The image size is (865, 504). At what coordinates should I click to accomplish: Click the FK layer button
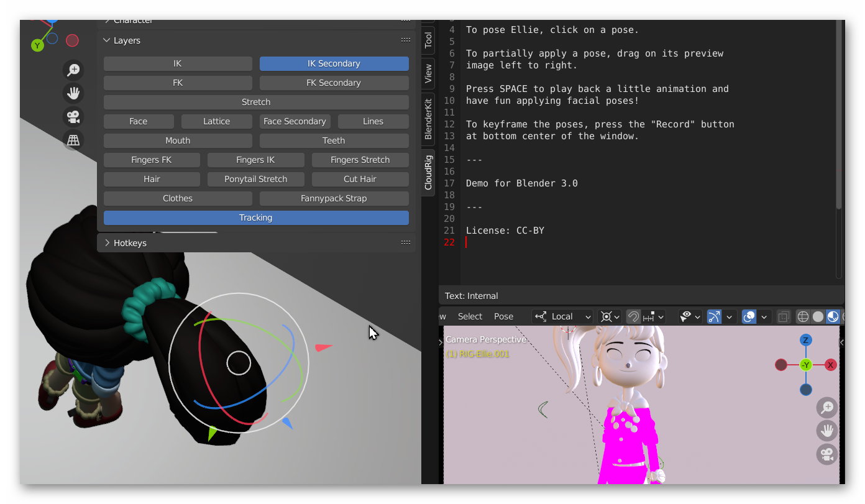pyautogui.click(x=178, y=83)
